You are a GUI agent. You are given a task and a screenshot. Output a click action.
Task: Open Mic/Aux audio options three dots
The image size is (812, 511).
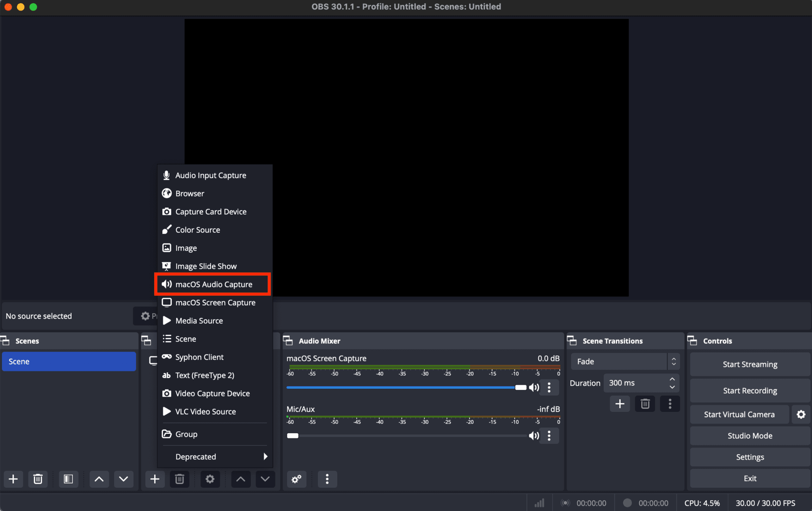[549, 436]
